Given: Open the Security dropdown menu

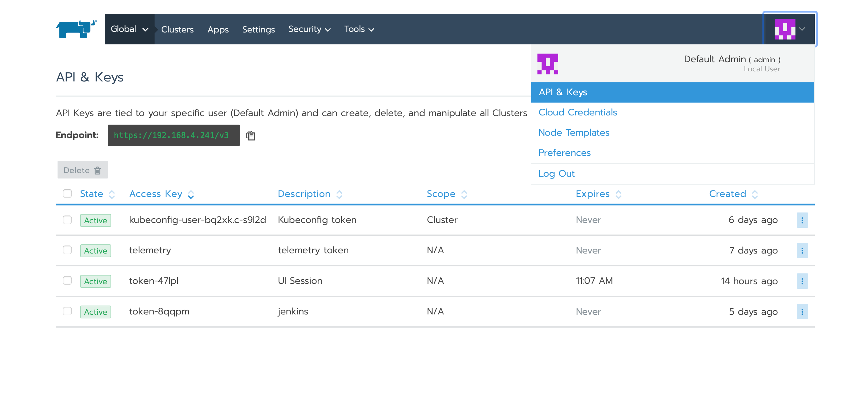Looking at the screenshot, I should 309,29.
